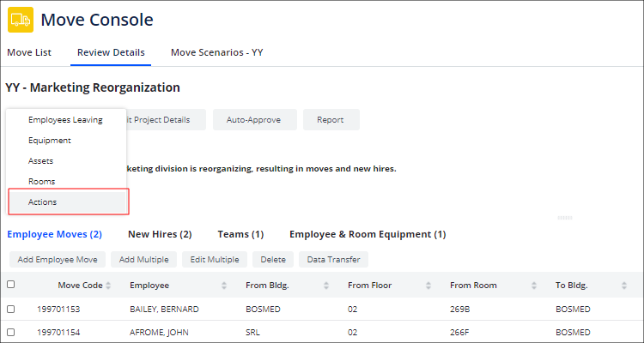Grab the panel resize handle dots
This screenshot has width=644, height=343.
click(564, 218)
